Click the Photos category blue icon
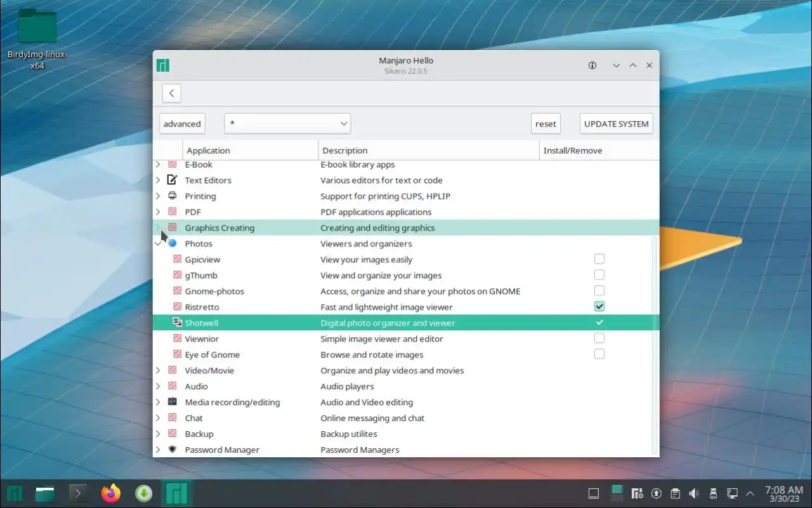 click(172, 243)
